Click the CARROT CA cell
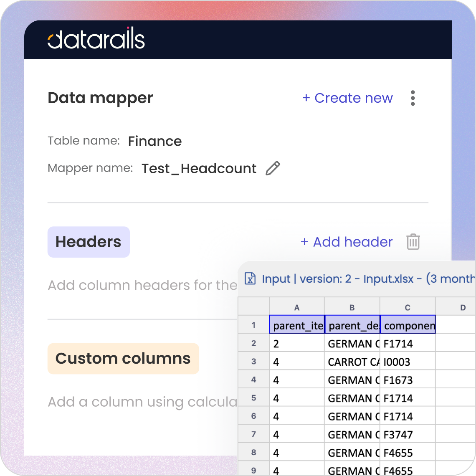The image size is (476, 476). pos(352,361)
